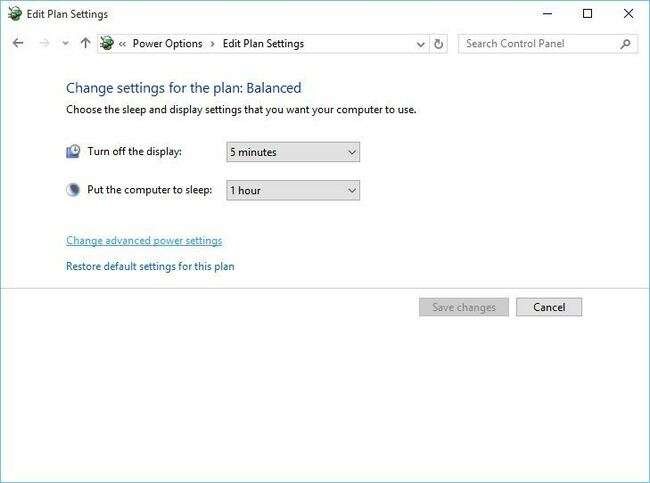Focus the Search Control Panel field

pyautogui.click(x=548, y=44)
